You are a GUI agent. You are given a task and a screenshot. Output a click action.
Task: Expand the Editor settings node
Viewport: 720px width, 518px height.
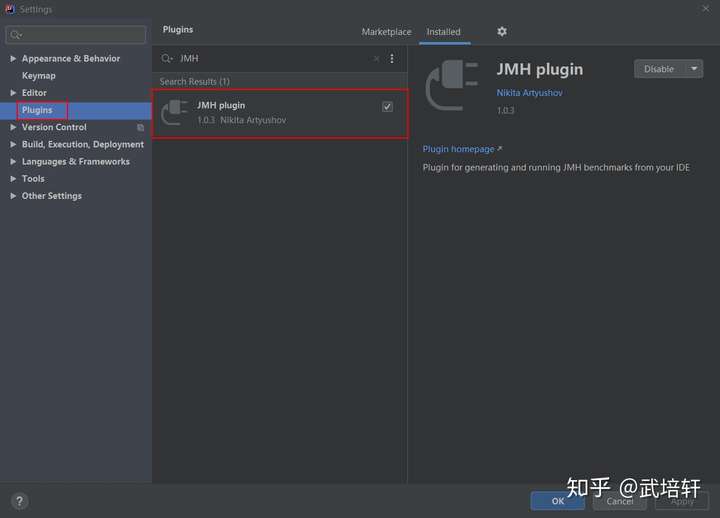click(13, 93)
